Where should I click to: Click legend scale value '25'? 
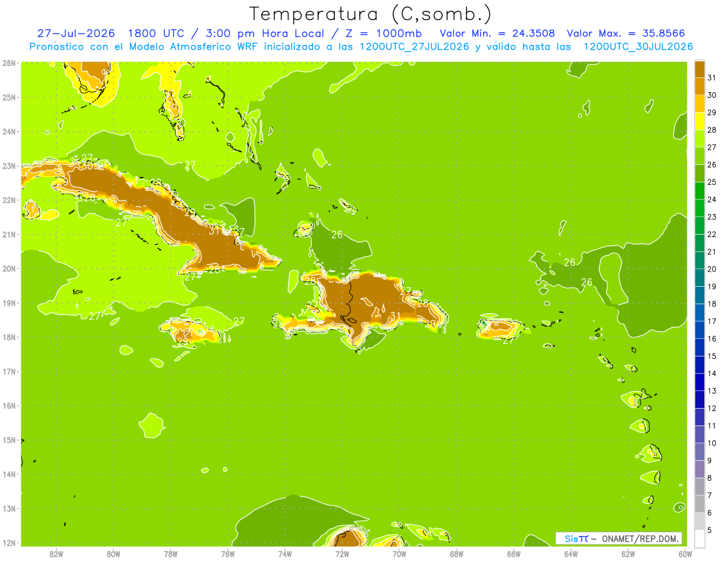tap(712, 182)
